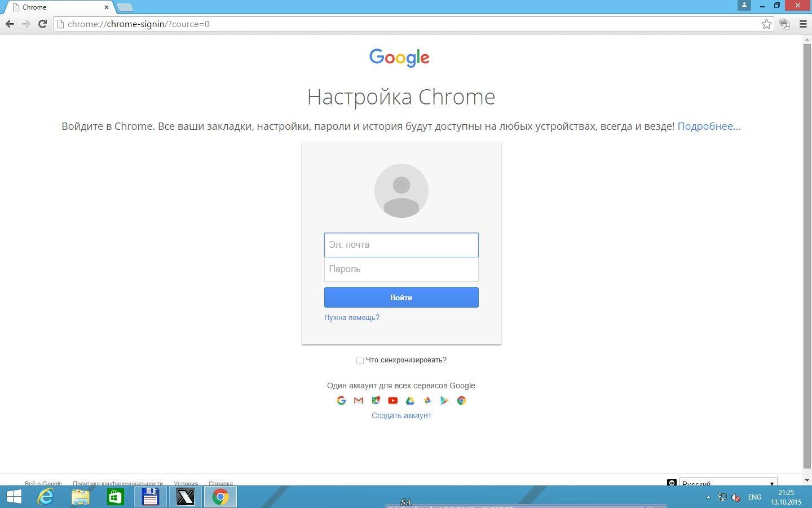Click the 'Создать аккаунт' link
The width and height of the screenshot is (812, 508).
coord(401,415)
